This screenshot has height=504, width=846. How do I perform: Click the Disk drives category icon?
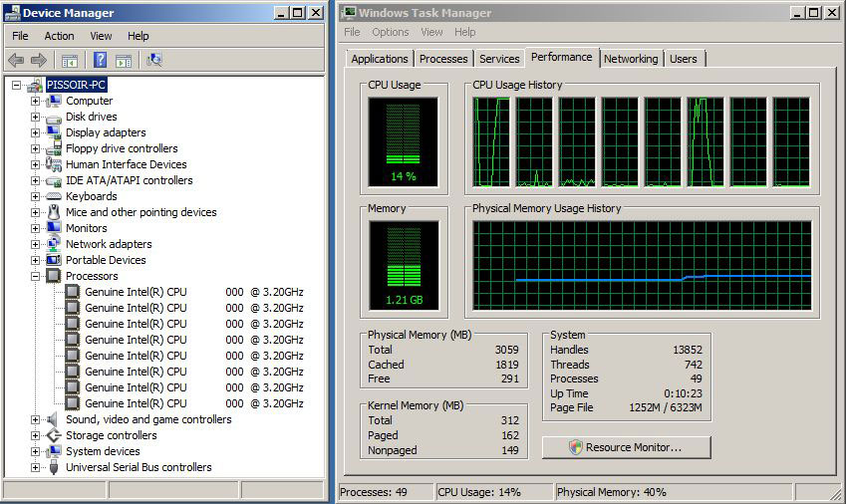pos(54,117)
